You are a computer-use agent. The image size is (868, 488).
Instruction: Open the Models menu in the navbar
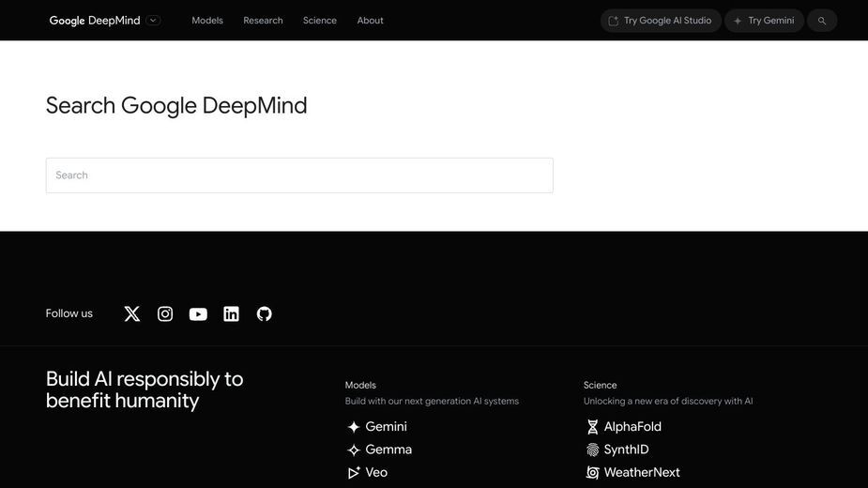coord(207,21)
